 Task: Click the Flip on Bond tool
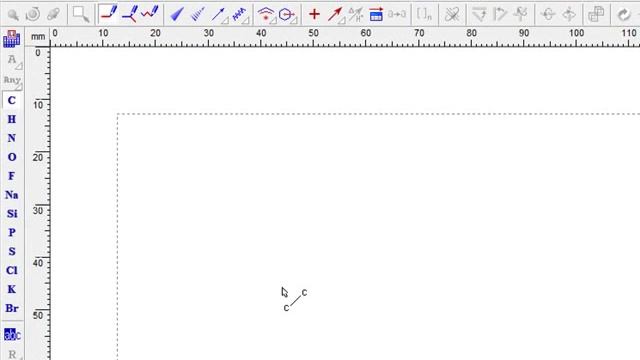point(500,15)
